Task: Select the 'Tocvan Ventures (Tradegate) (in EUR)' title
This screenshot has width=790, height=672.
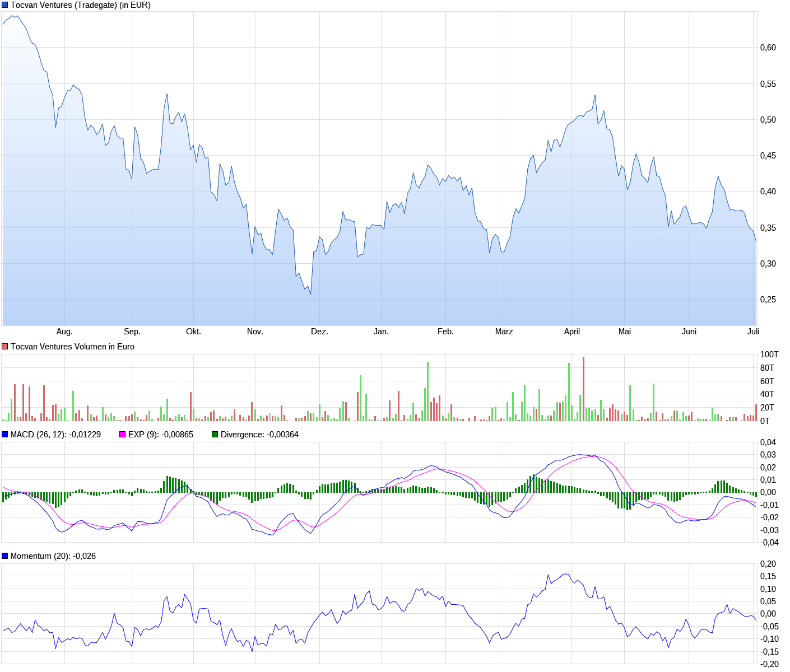Action: pos(81,5)
